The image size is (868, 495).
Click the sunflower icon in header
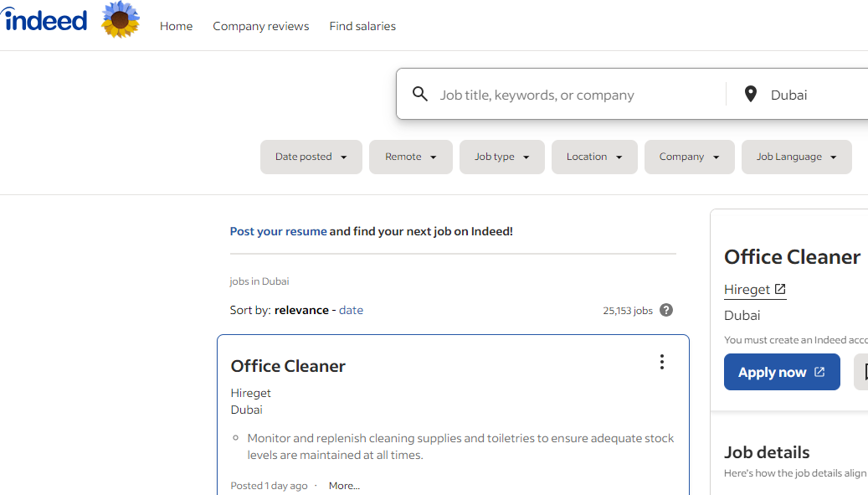pos(121,20)
